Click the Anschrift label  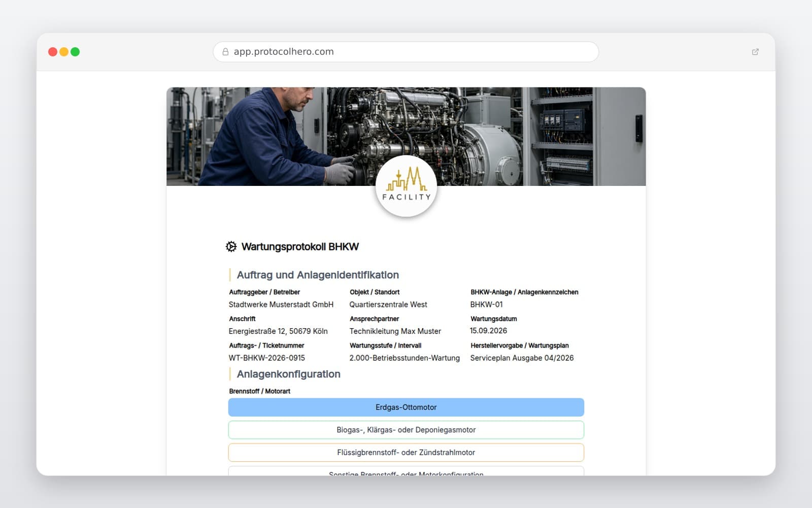(242, 319)
